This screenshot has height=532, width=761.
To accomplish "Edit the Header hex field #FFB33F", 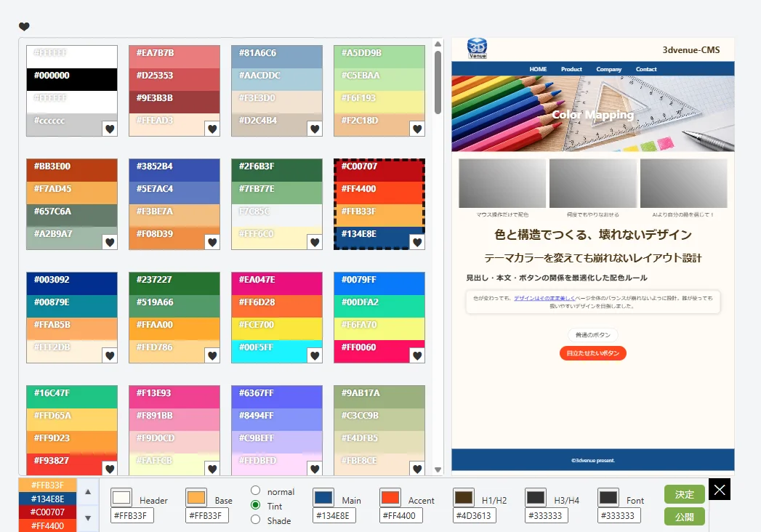I will click(x=132, y=515).
